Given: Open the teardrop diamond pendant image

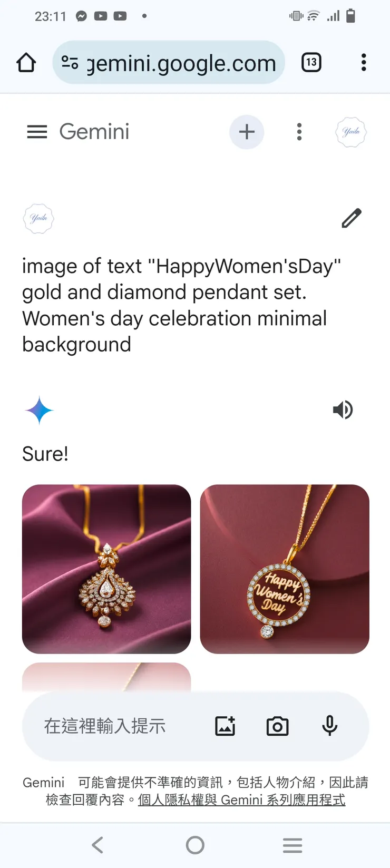Looking at the screenshot, I should (x=106, y=569).
